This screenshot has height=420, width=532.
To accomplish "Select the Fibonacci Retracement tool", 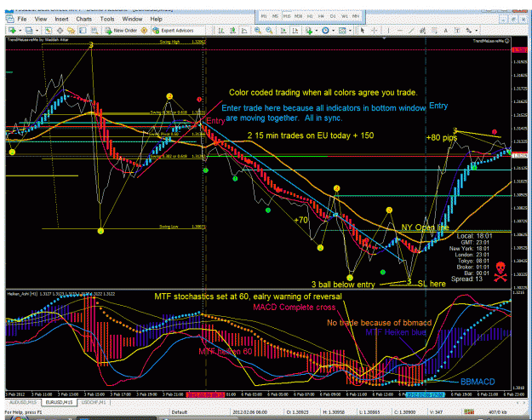I will [x=434, y=31].
